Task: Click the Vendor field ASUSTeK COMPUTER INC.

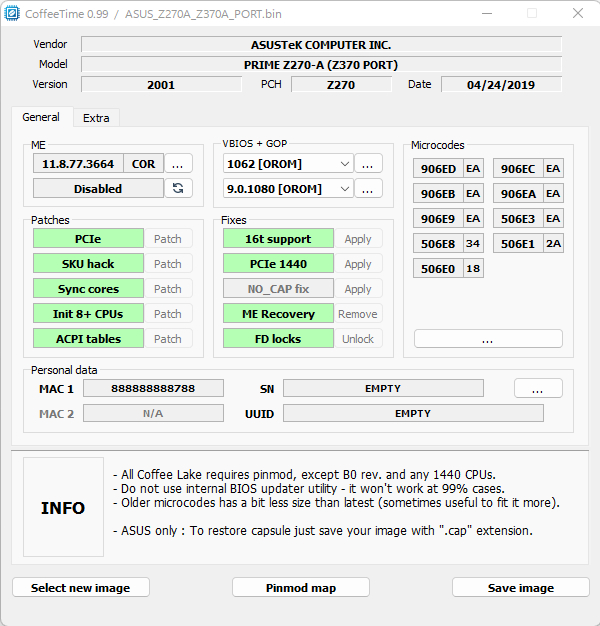Action: (321, 44)
